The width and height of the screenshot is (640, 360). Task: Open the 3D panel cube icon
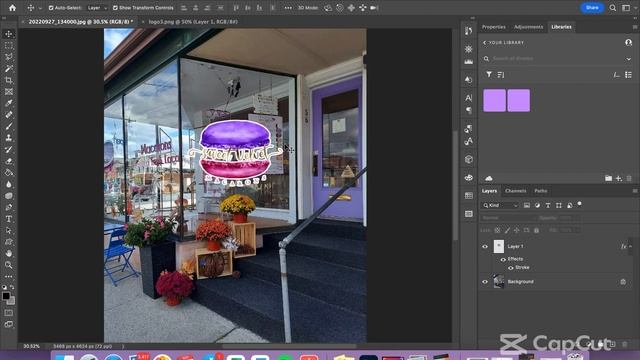point(469,159)
